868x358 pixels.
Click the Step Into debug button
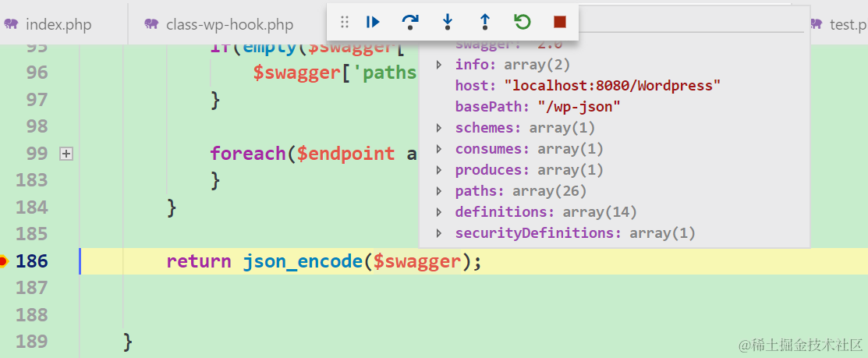tap(448, 22)
